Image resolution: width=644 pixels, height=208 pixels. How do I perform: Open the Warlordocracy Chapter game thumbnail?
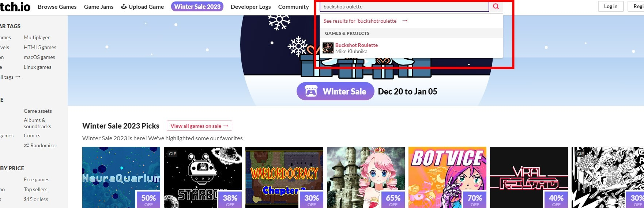click(284, 177)
